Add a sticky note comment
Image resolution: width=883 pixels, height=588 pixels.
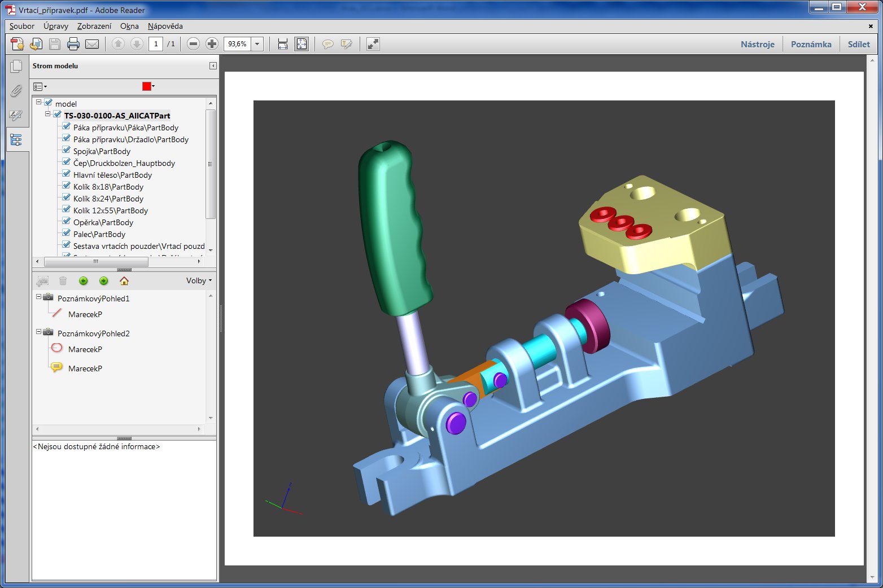point(327,44)
